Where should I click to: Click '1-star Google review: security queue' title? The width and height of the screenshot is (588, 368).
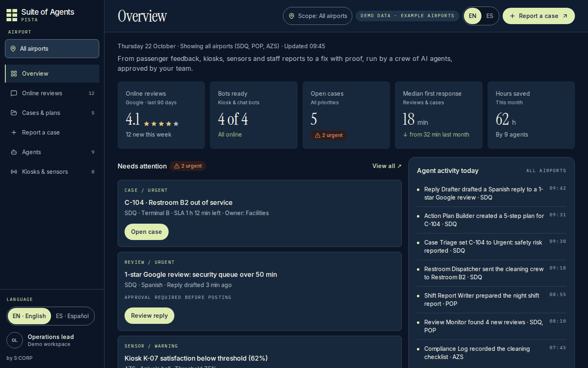click(201, 274)
